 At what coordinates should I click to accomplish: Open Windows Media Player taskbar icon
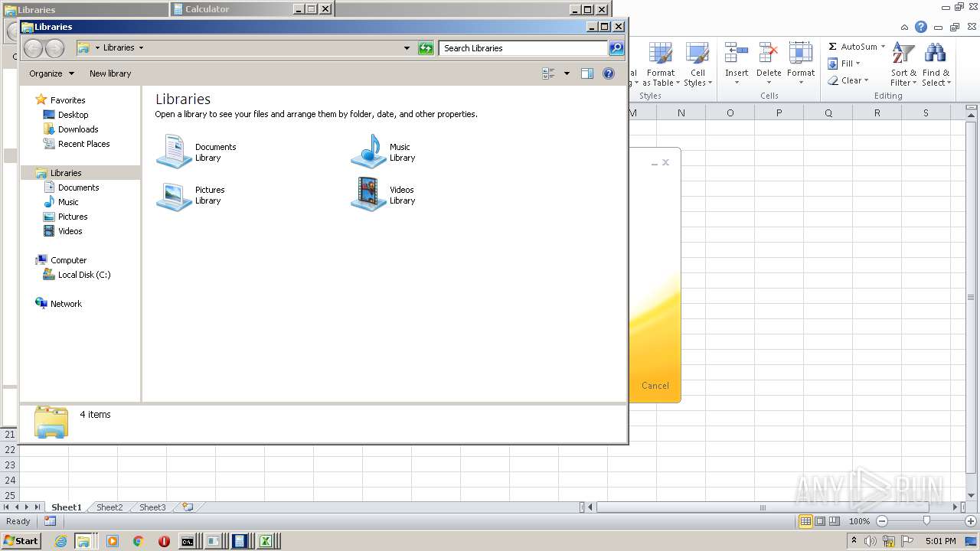point(113,541)
